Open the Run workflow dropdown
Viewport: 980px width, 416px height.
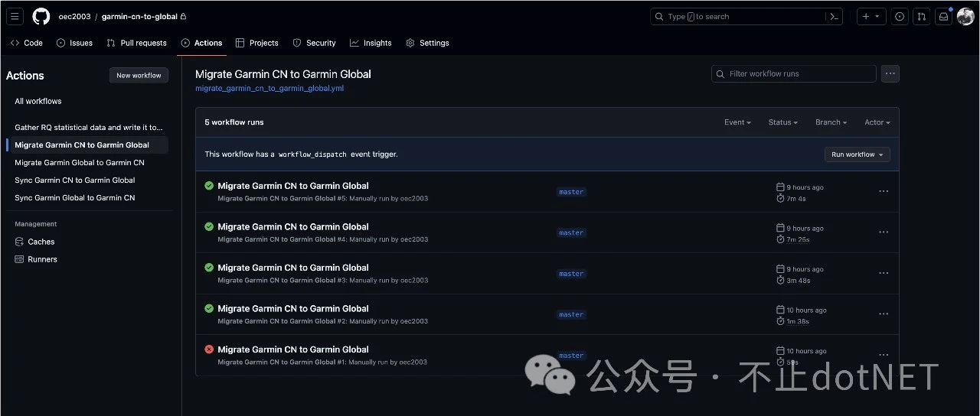click(x=857, y=154)
